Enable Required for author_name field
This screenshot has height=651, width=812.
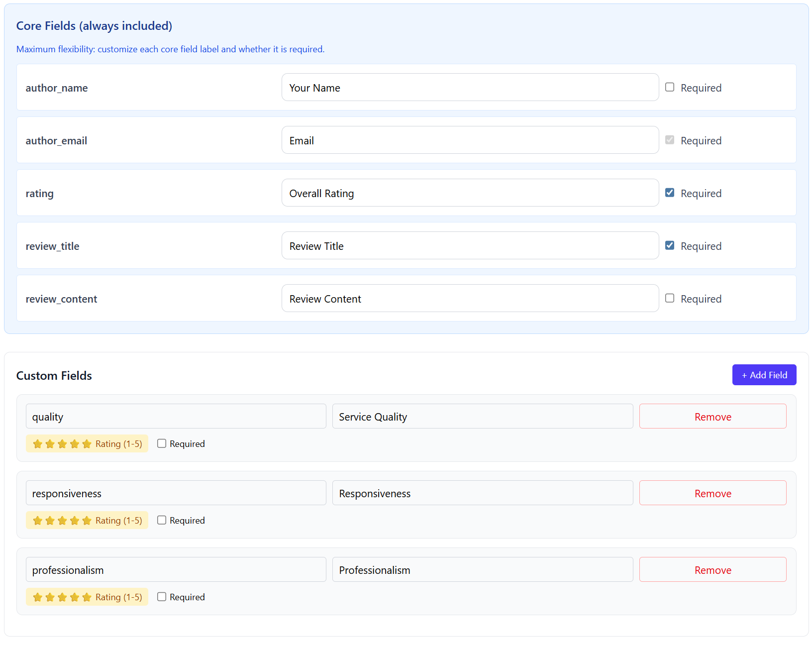pyautogui.click(x=670, y=87)
